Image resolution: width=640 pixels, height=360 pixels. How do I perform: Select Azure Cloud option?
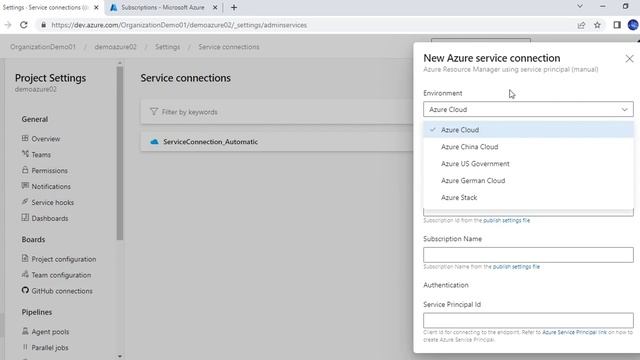(528, 130)
